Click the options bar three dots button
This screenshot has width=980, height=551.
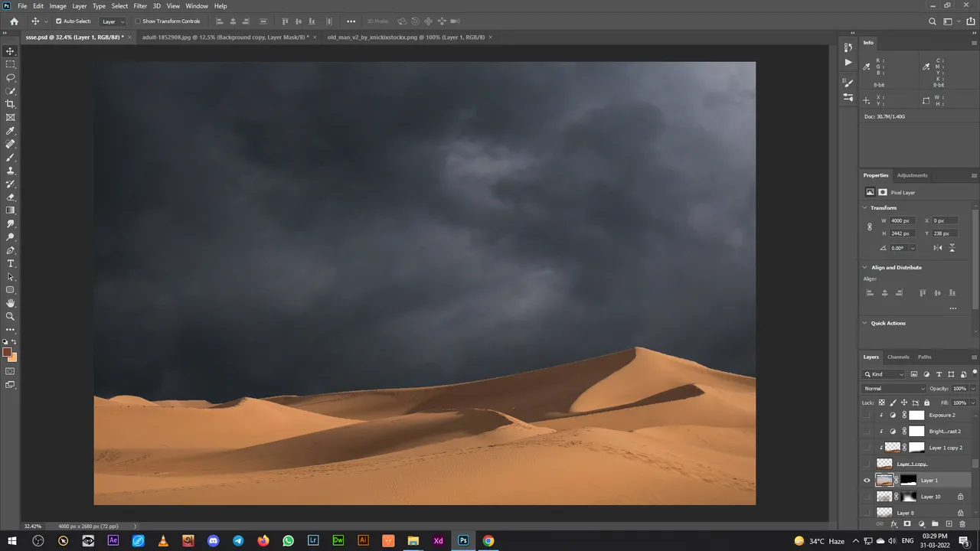tap(351, 21)
